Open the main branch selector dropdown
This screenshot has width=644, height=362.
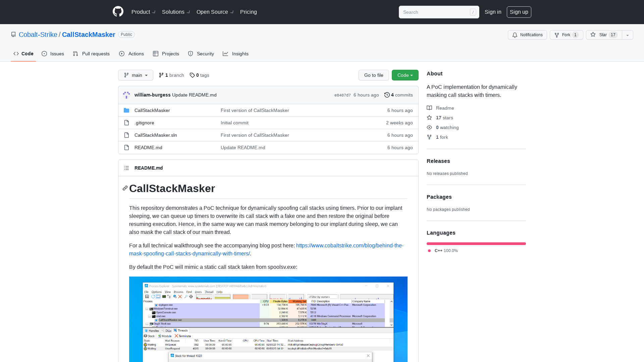(136, 75)
